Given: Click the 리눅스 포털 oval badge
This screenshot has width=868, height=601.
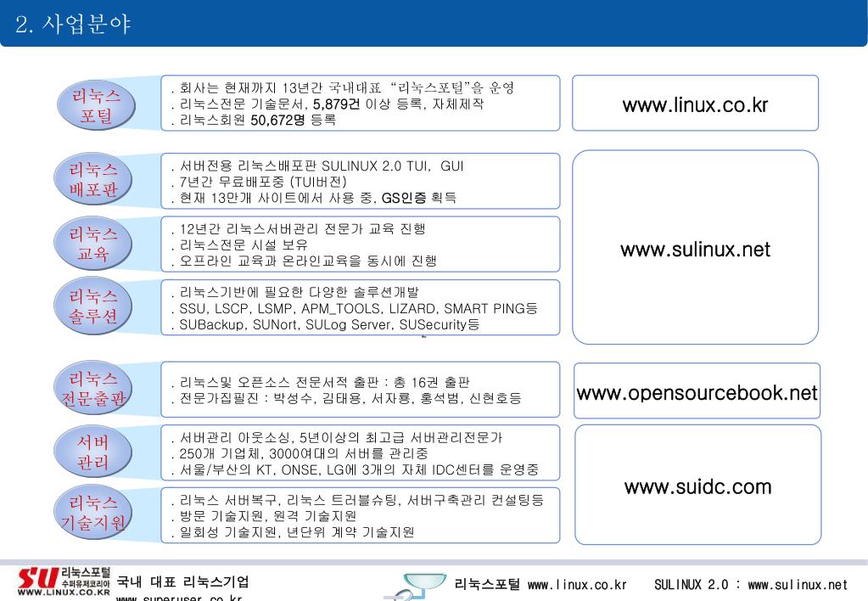Looking at the screenshot, I should pos(97,105).
